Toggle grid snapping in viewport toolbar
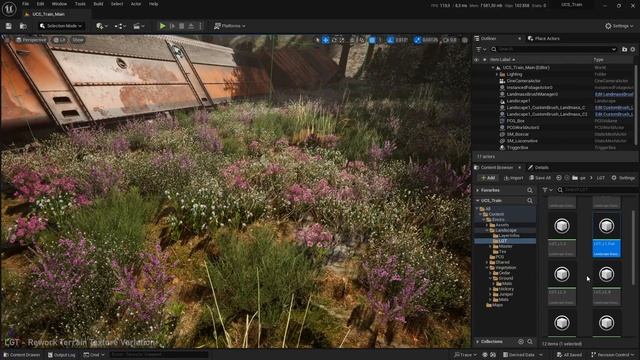The image size is (640, 360). (x=372, y=40)
